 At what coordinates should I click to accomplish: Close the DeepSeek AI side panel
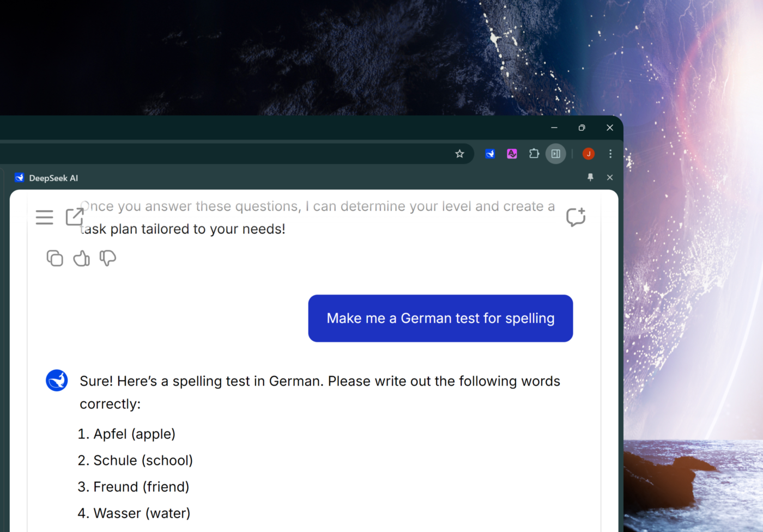[x=610, y=178]
